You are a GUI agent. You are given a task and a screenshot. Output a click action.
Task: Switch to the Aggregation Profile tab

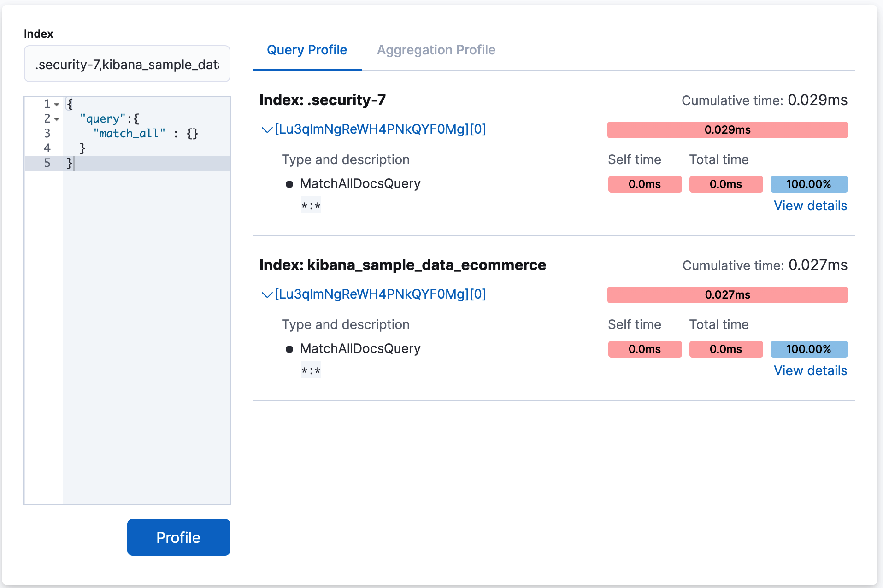pos(436,50)
